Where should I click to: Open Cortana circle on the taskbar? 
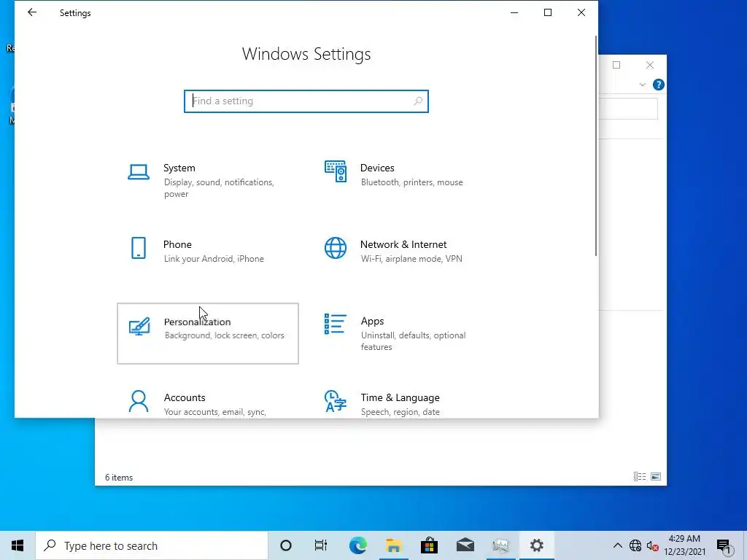(286, 545)
